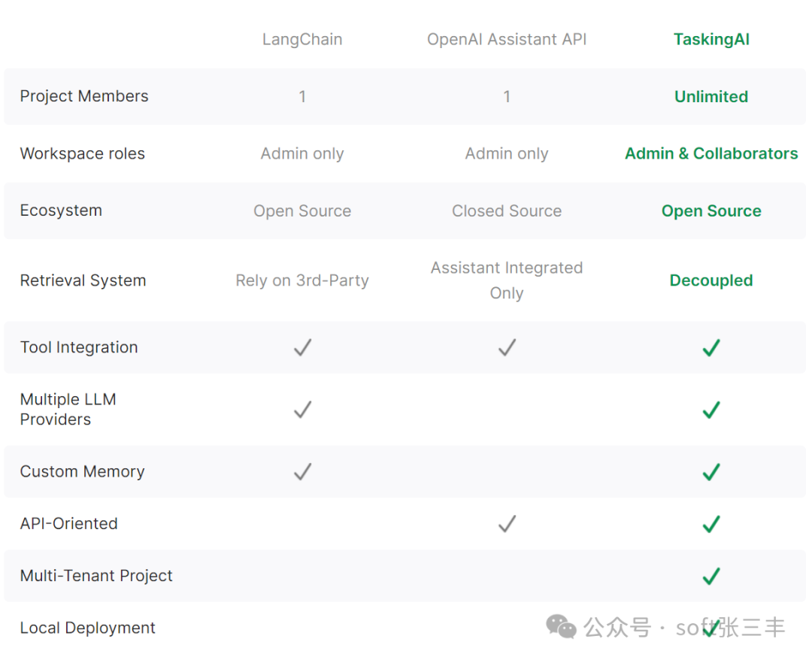Click the green Custom Memory checkmark
The width and height of the screenshot is (812, 660).
pos(711,472)
